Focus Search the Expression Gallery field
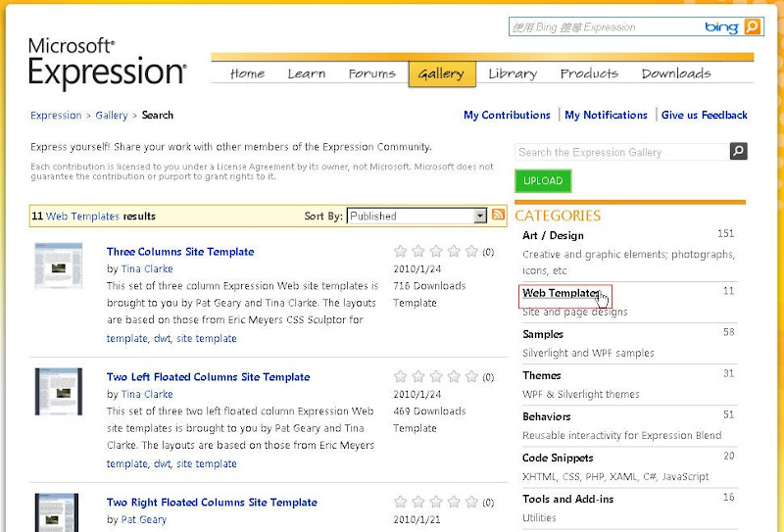Image resolution: width=784 pixels, height=532 pixels. coord(622,152)
